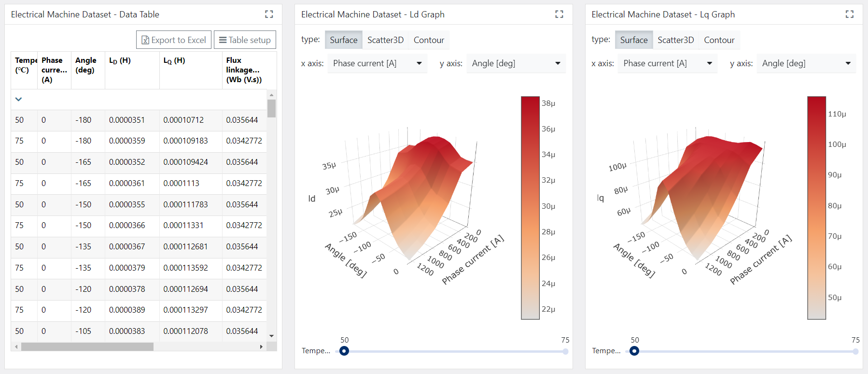Screen dimensions: 868x374
Task: Select Scatter3D type in Lq Graph
Action: (x=675, y=40)
